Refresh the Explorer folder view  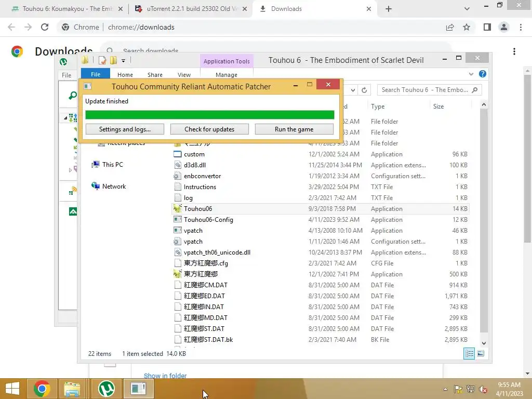click(x=364, y=90)
